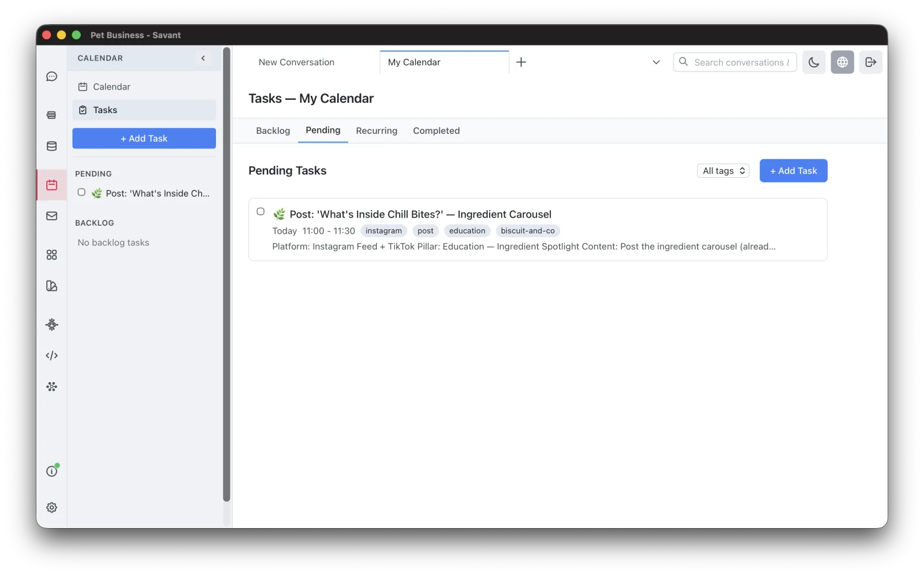Open the database sidebar icon
This screenshot has width=924, height=576.
(x=52, y=146)
